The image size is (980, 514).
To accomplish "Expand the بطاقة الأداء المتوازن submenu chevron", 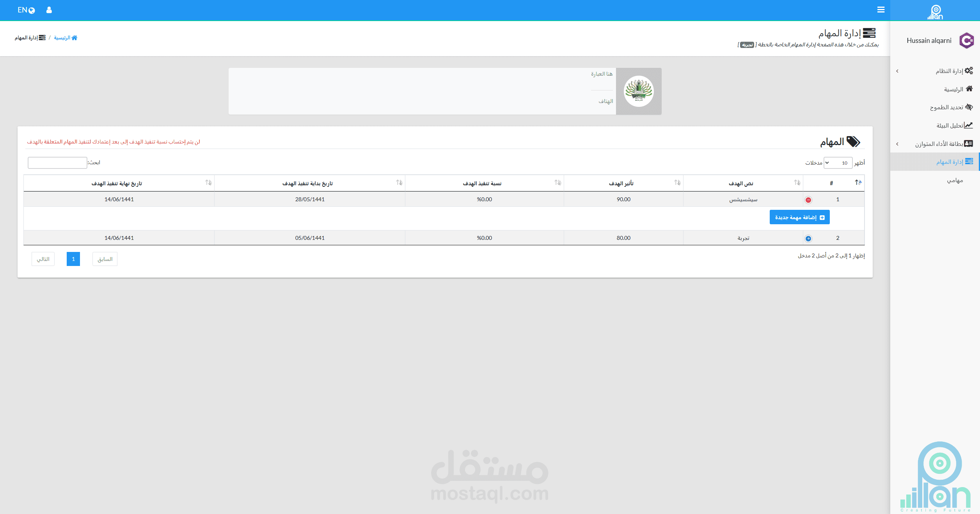I will [897, 144].
